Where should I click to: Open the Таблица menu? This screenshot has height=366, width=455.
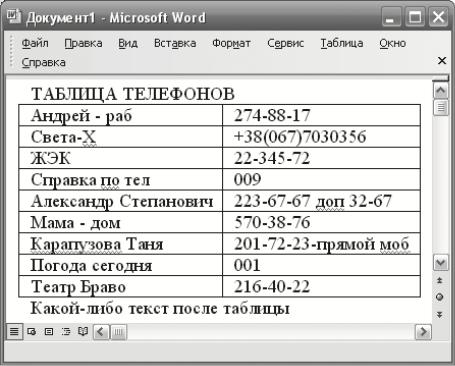(342, 43)
